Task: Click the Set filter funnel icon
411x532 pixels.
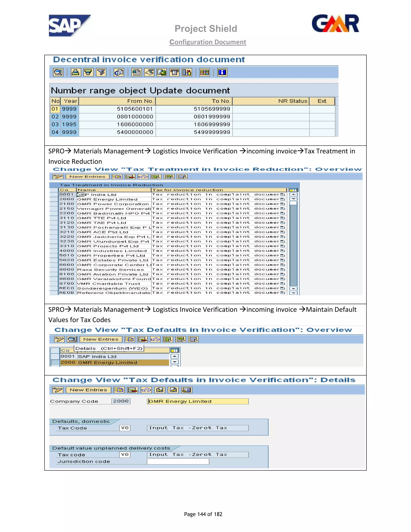Action: tap(101, 72)
